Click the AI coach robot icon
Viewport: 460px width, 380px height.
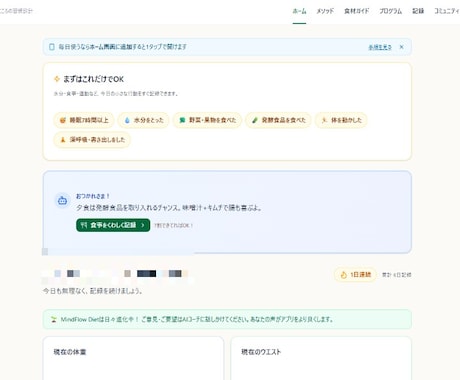[x=62, y=201]
